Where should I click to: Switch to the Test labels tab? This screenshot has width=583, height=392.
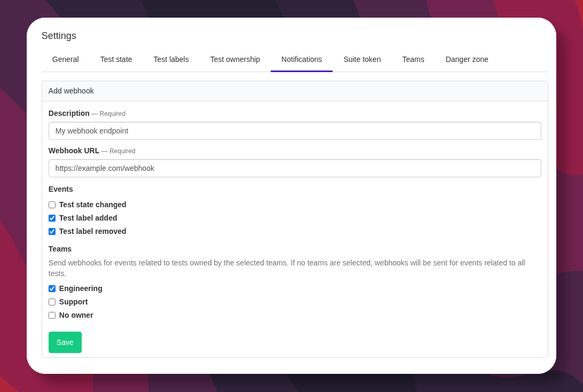pos(171,59)
